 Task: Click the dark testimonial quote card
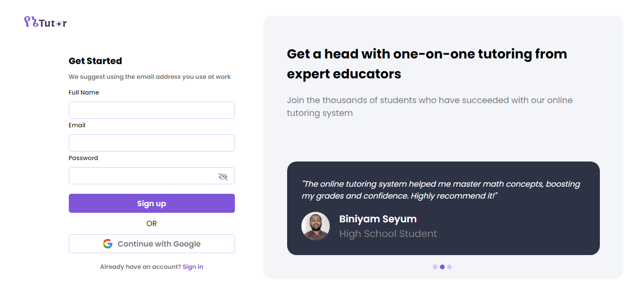(442, 208)
